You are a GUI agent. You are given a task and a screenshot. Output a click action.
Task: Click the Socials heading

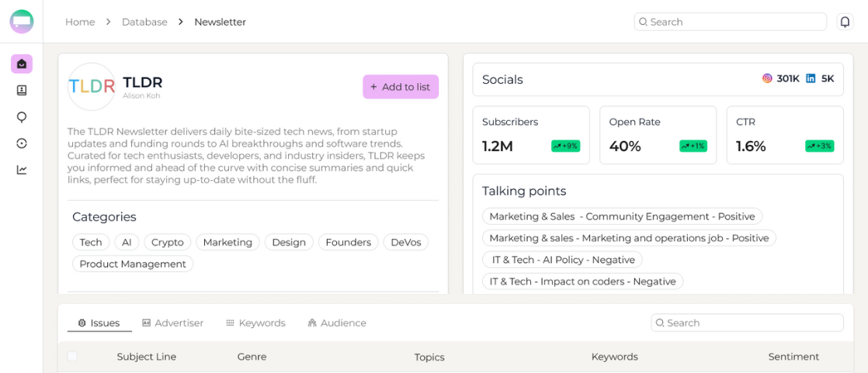[502, 80]
